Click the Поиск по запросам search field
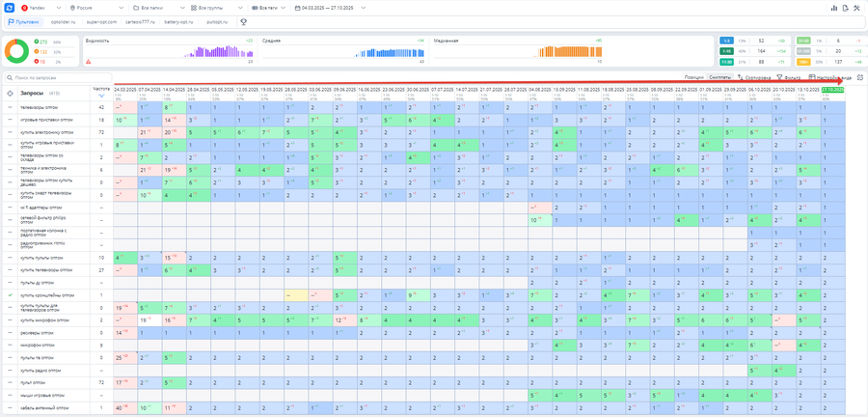This screenshot has width=868, height=417. click(x=58, y=77)
